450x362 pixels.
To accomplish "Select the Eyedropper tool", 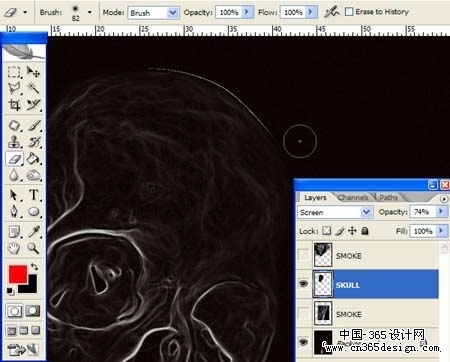I will point(33,231).
